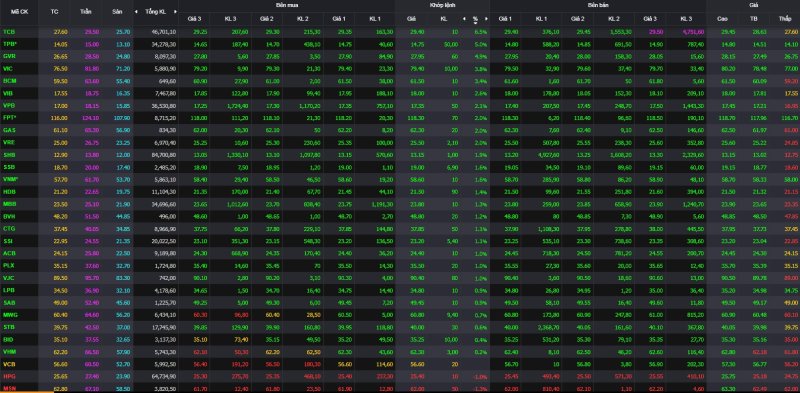Screen dimensions: 800x393
Task: Click the Tổng KL column header
Action: pos(156,11)
